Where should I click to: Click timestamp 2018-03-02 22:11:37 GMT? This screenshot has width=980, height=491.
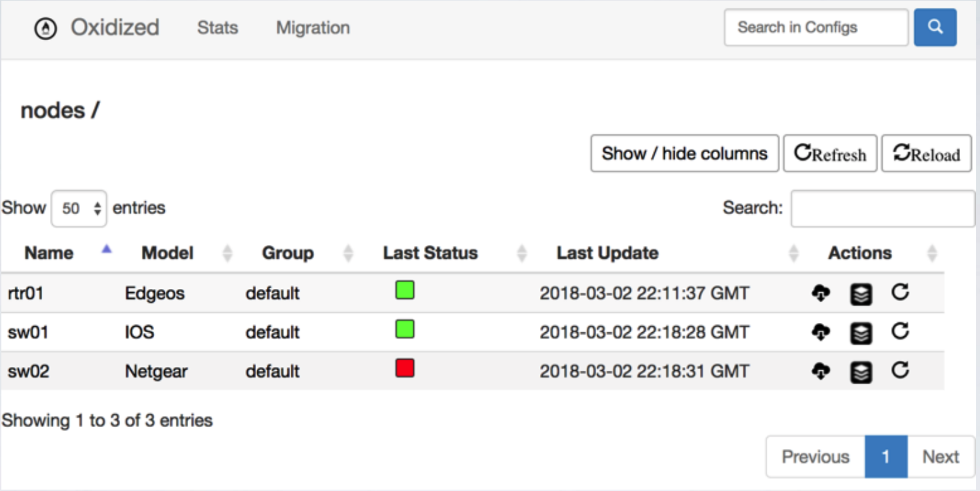pos(645,293)
